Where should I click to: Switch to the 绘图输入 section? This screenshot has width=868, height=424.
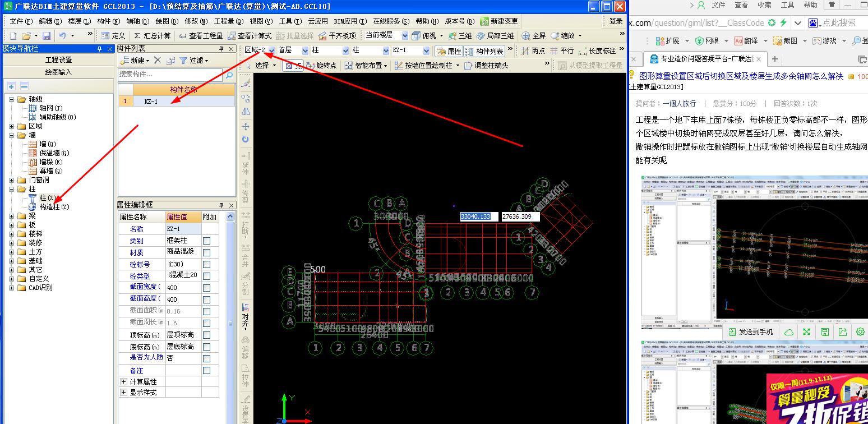[x=58, y=72]
